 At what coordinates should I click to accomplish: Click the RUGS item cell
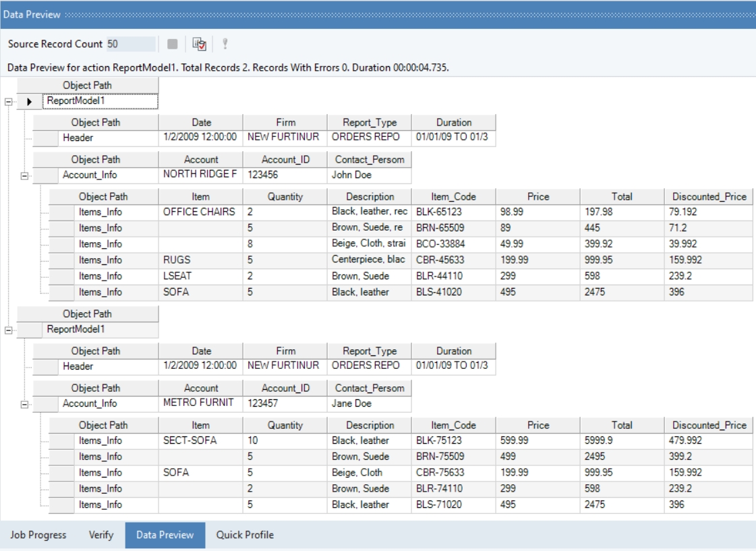[x=200, y=260]
